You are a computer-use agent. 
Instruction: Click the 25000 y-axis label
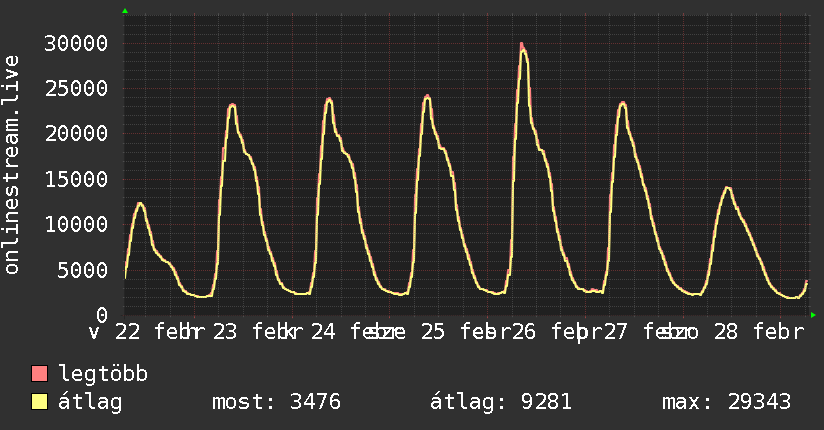tap(76, 88)
